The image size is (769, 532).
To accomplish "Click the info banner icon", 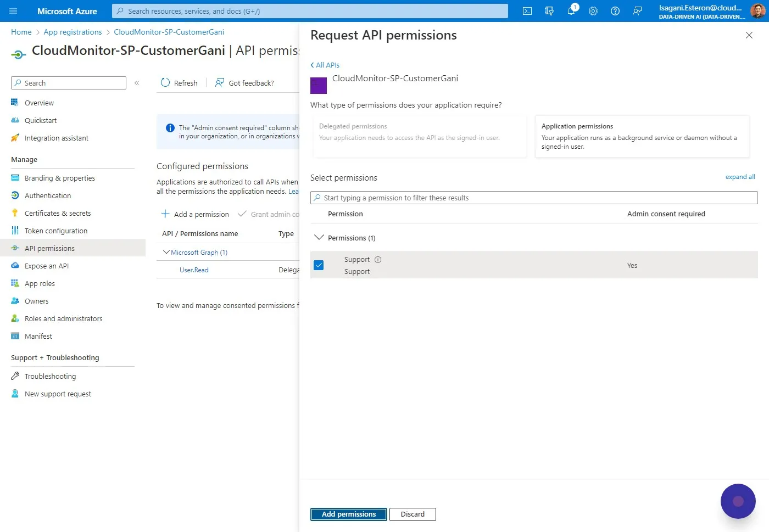I will [x=170, y=128].
